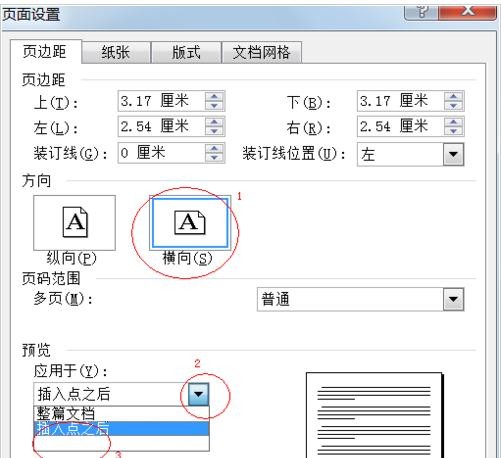Close the 页面设置 dialog
Viewport: 501px width, 458px height.
point(468,12)
